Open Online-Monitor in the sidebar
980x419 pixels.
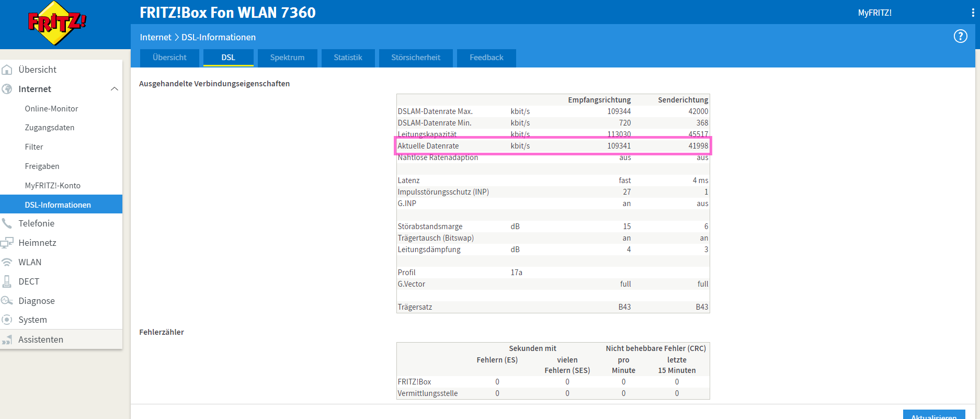(51, 109)
